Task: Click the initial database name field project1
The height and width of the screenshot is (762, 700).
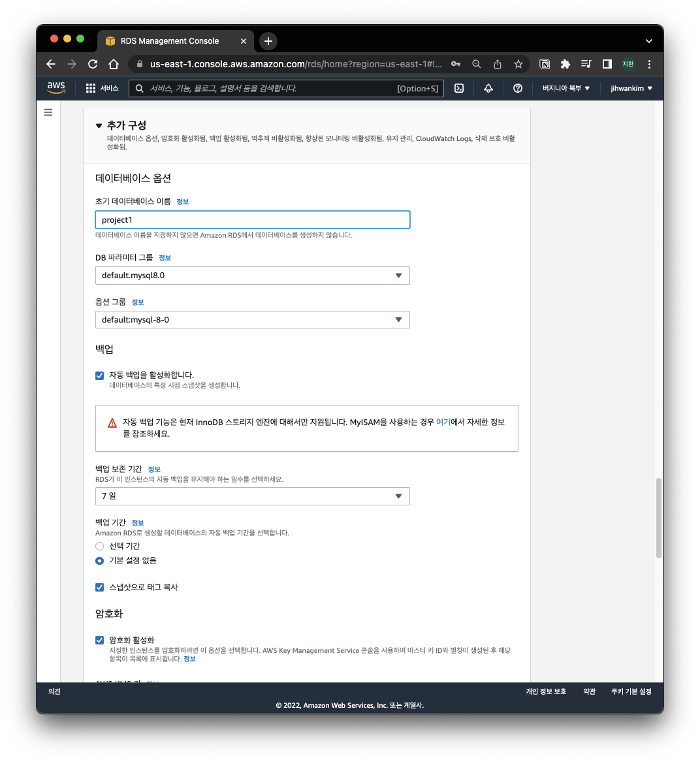Action: [x=252, y=219]
